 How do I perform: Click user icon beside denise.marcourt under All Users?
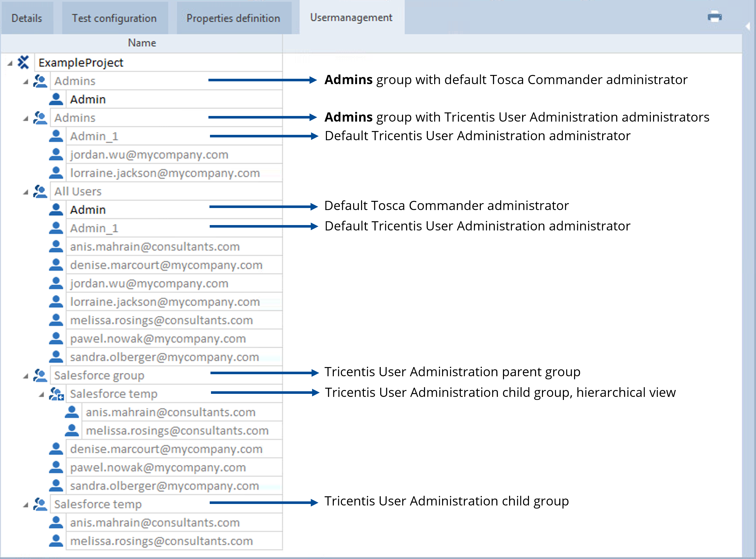(x=56, y=265)
